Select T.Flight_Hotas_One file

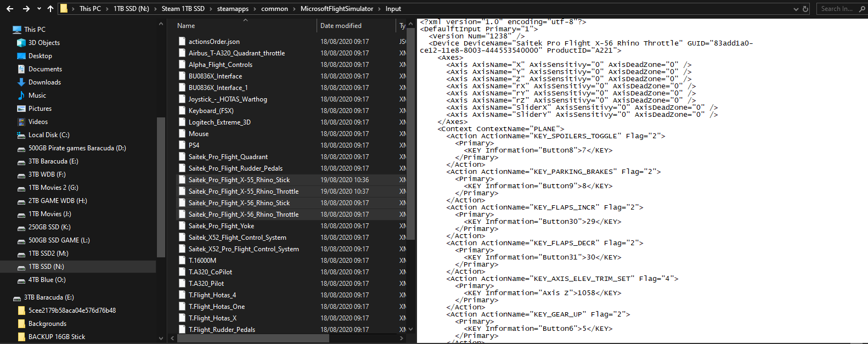(x=217, y=307)
